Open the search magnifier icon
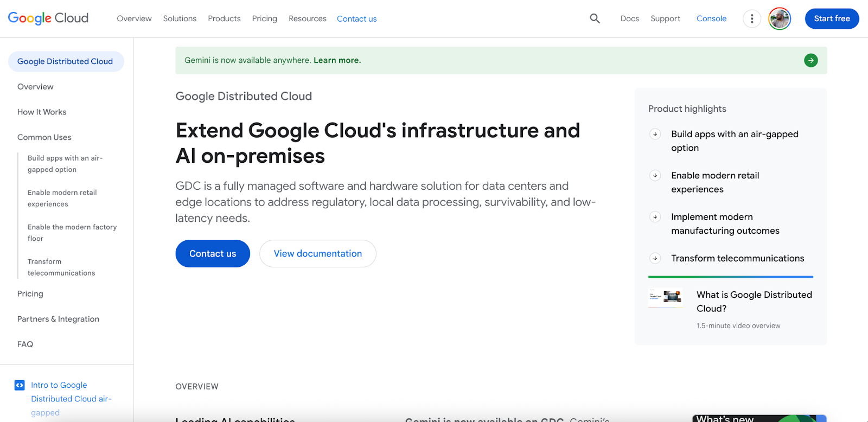868x422 pixels. pyautogui.click(x=595, y=18)
